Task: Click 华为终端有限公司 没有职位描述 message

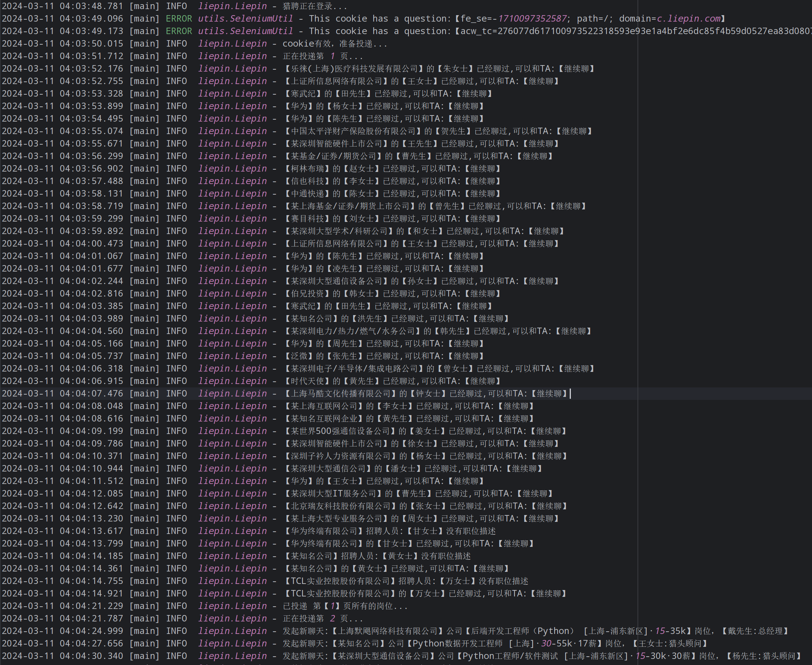Action: click(x=390, y=531)
